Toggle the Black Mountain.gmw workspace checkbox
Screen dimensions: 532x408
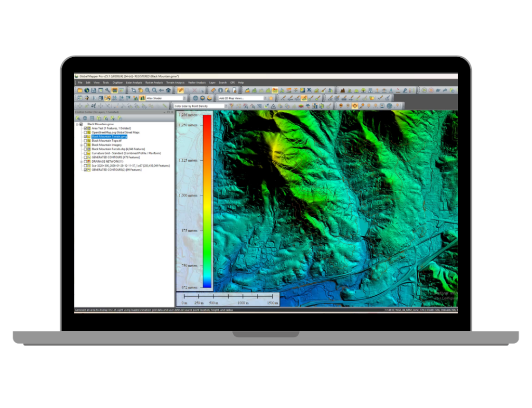point(81,124)
